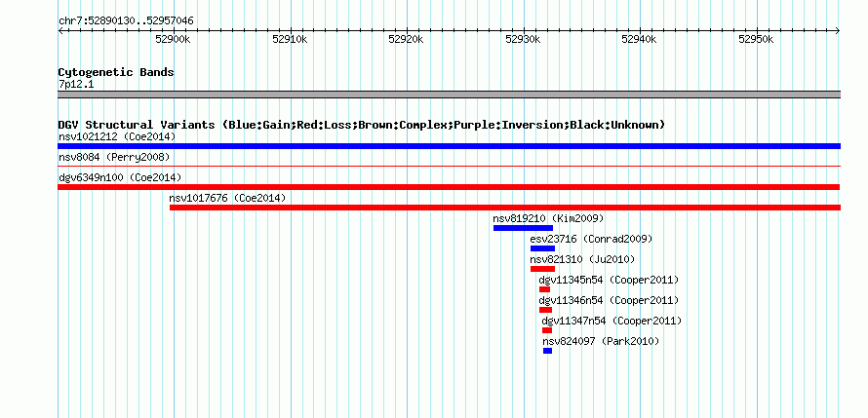Click the 52950k ruler tick label
The width and height of the screenshot is (868, 418).
pyautogui.click(x=756, y=39)
